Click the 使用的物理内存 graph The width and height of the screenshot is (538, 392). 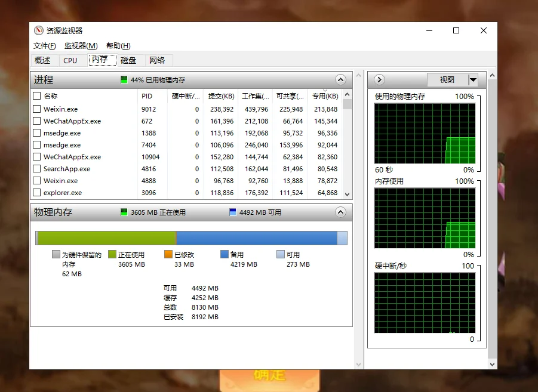(425, 134)
